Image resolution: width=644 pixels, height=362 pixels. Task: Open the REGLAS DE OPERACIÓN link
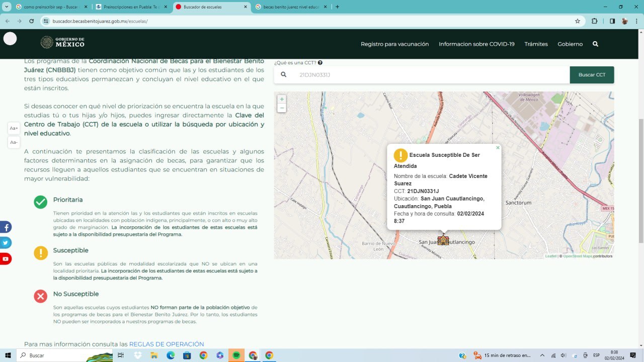(167, 344)
